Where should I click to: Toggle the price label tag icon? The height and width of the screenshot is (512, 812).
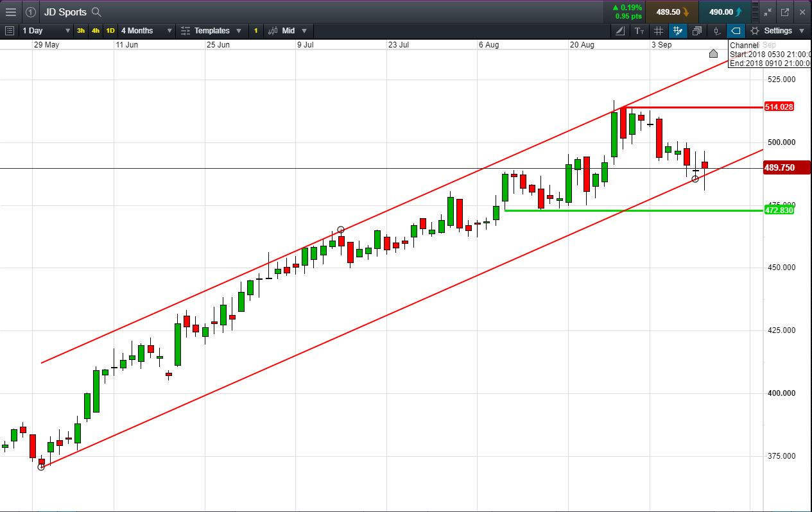pos(736,30)
